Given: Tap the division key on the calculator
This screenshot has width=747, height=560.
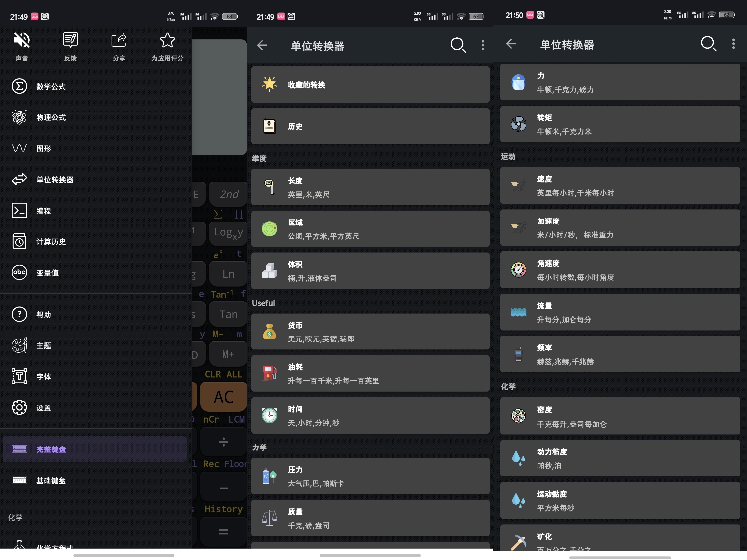Looking at the screenshot, I should pyautogui.click(x=224, y=442).
